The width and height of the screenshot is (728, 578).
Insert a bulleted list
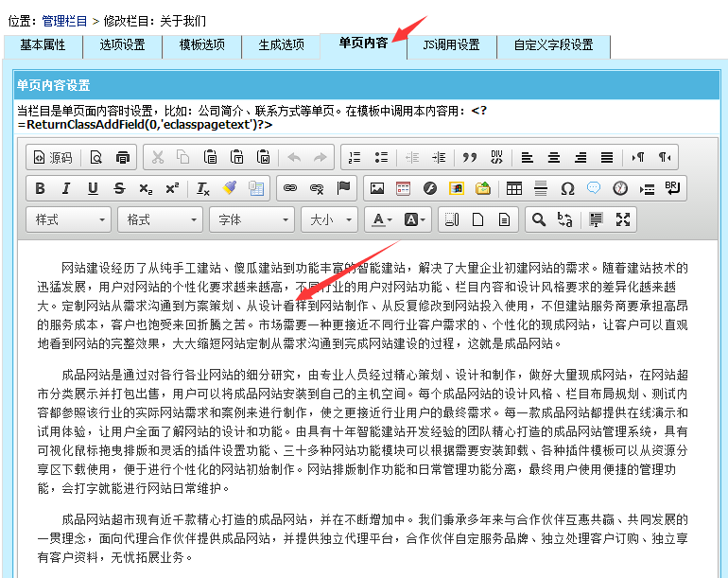[381, 158]
